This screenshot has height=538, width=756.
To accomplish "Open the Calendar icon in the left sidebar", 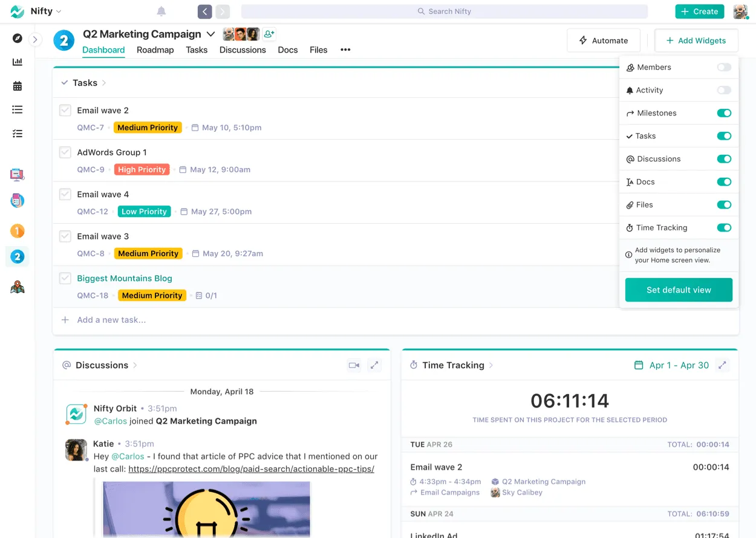I will pos(17,85).
